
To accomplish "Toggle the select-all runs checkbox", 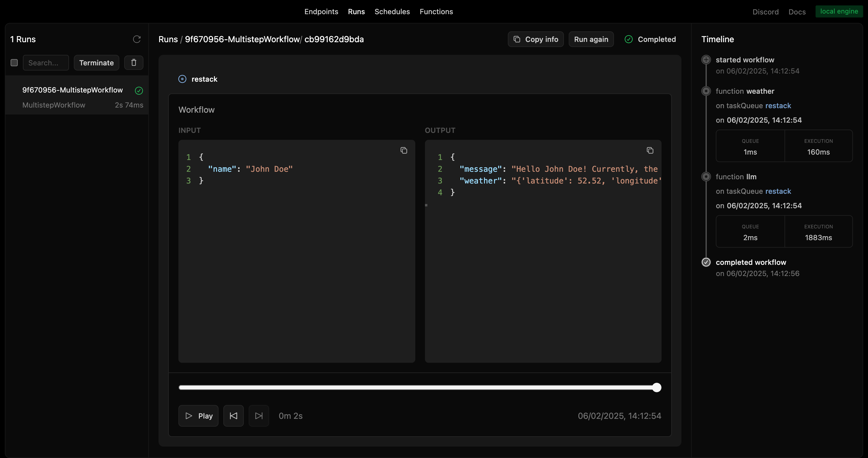I will (x=14, y=63).
